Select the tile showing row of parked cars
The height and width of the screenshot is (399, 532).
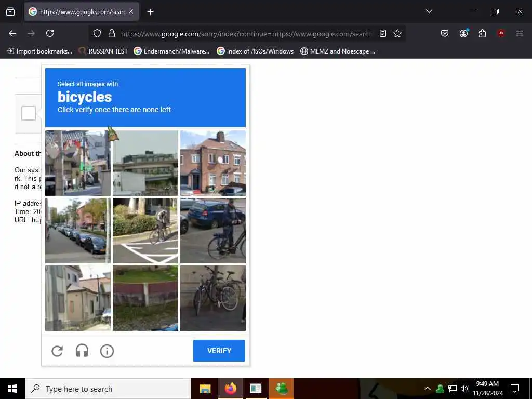pos(78,230)
